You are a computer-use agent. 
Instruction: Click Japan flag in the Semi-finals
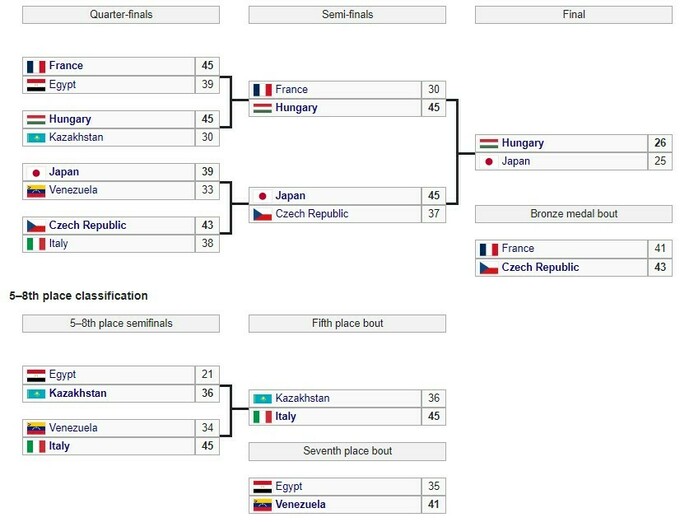click(263, 196)
